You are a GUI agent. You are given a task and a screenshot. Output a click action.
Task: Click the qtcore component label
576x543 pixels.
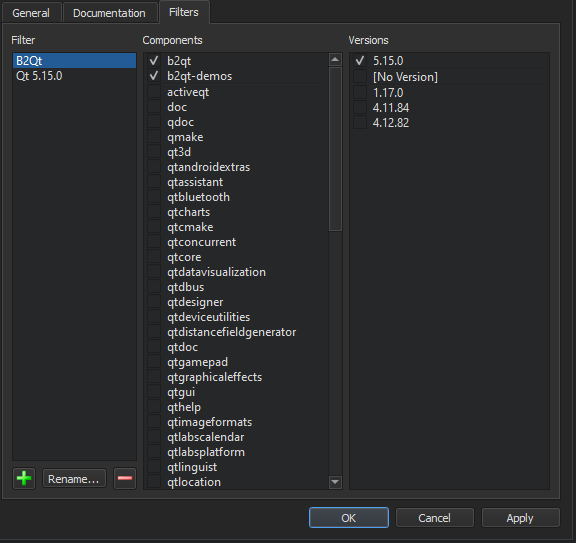point(184,257)
